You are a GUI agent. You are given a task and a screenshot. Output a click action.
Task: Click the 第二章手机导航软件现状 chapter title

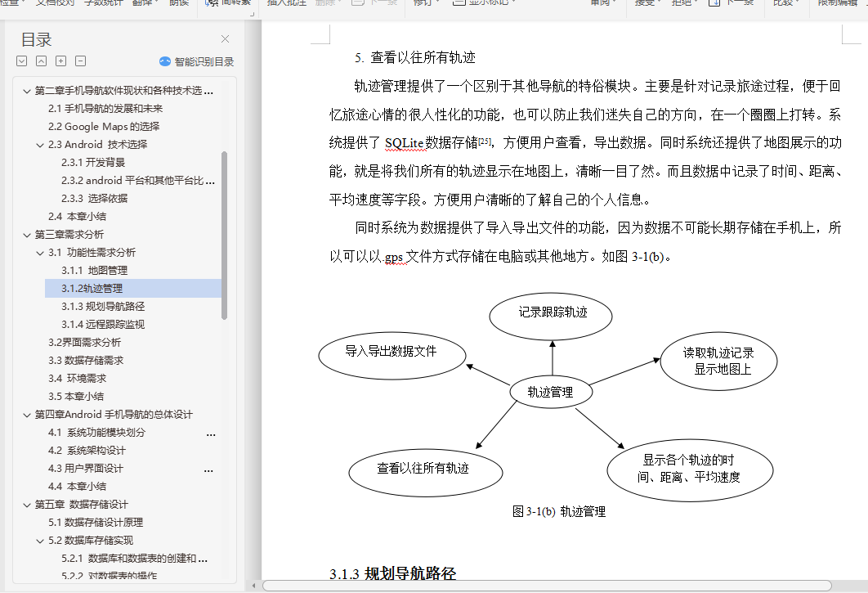(x=124, y=91)
